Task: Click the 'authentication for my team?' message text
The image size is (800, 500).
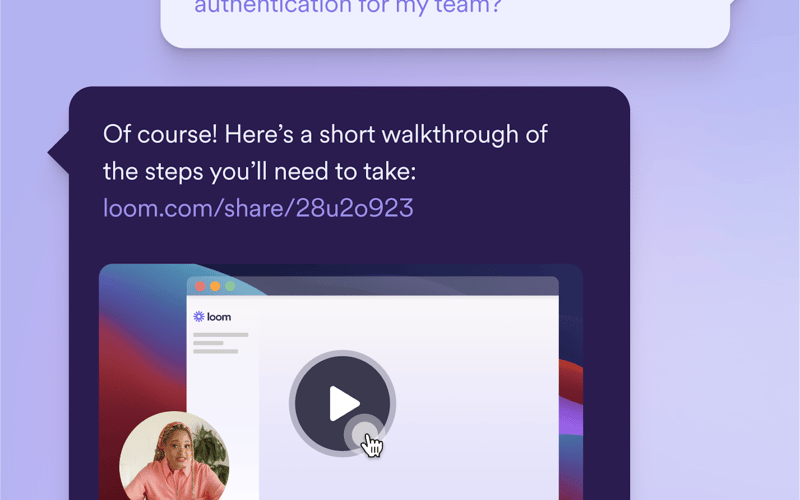Action: point(348,7)
